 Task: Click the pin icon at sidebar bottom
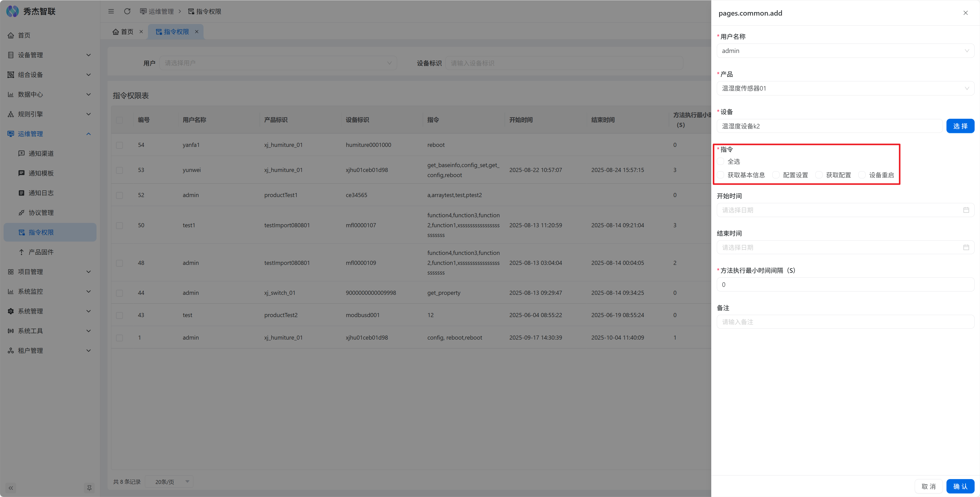tap(89, 488)
